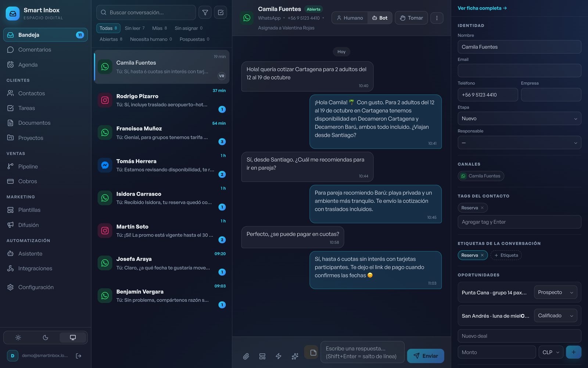This screenshot has width=588, height=368.
Task: Toggle the internal note icon in composer
Action: pyautogui.click(x=312, y=353)
